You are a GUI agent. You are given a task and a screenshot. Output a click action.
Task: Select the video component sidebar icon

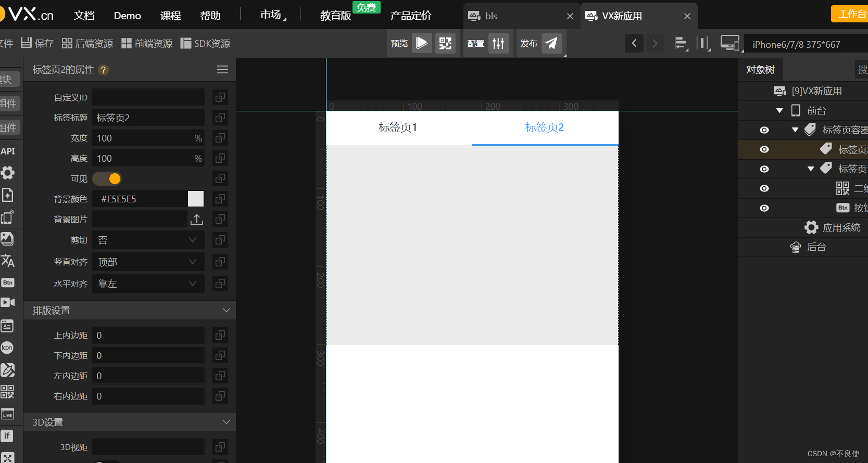[x=7, y=302]
